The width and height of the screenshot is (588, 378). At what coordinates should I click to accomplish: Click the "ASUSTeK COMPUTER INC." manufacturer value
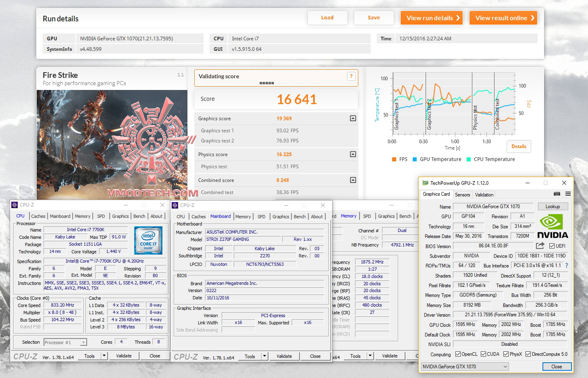(232, 232)
